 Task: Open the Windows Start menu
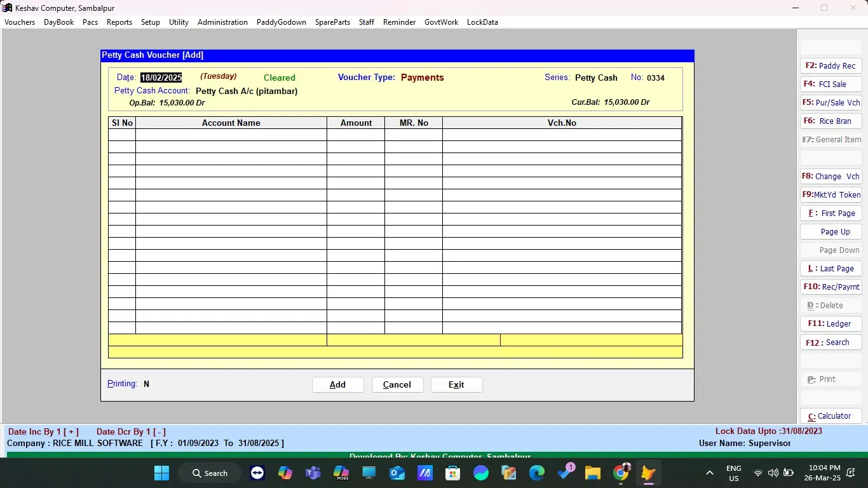(x=162, y=473)
